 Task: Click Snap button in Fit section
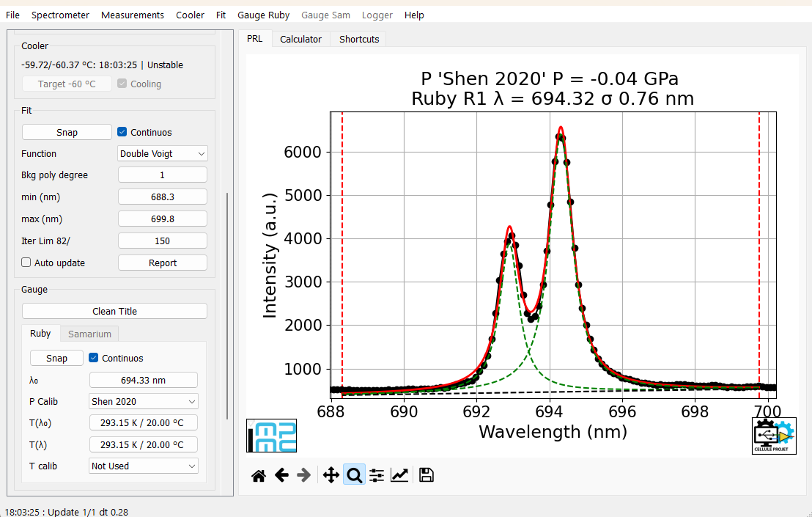click(67, 132)
